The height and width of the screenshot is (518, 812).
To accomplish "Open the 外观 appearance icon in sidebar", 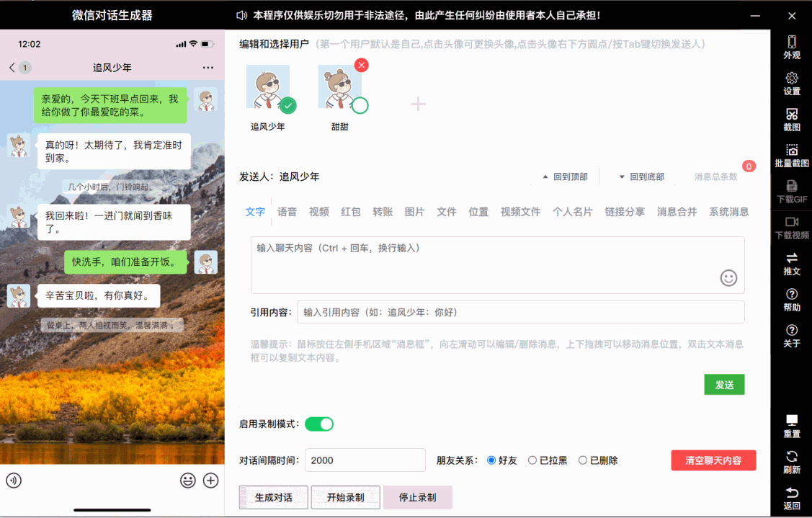I will [791, 42].
